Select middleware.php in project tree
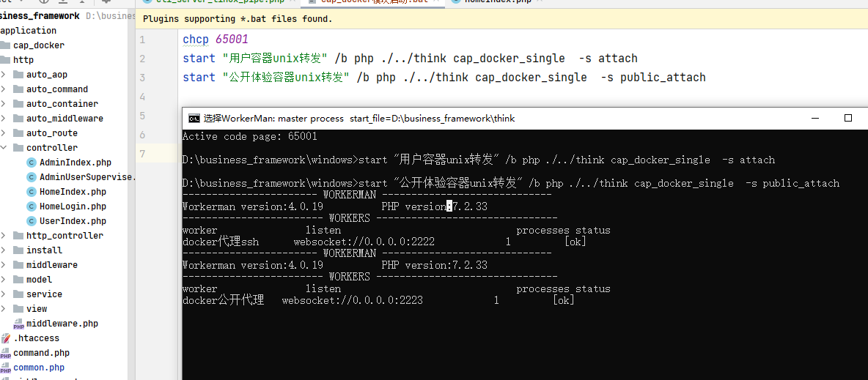Viewport: 868px width, 380px height. [62, 324]
